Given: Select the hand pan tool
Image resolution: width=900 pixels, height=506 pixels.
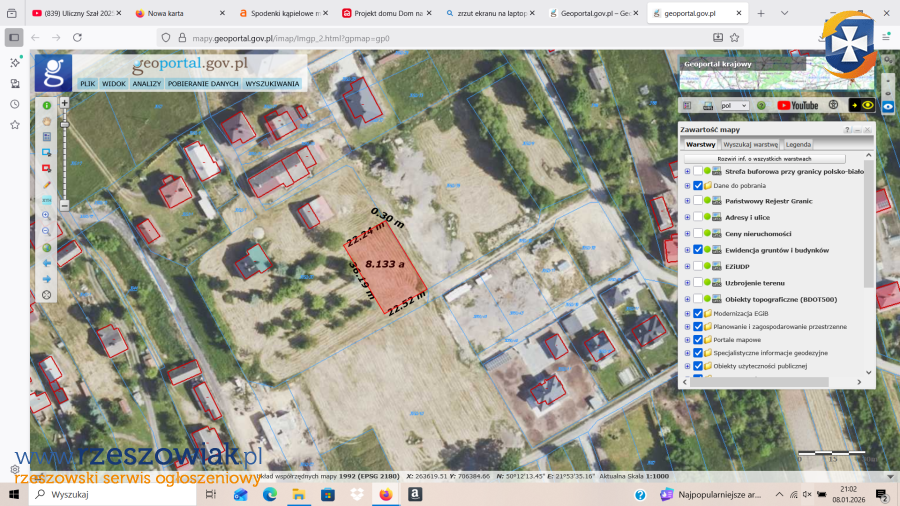Looking at the screenshot, I should coord(46,121).
